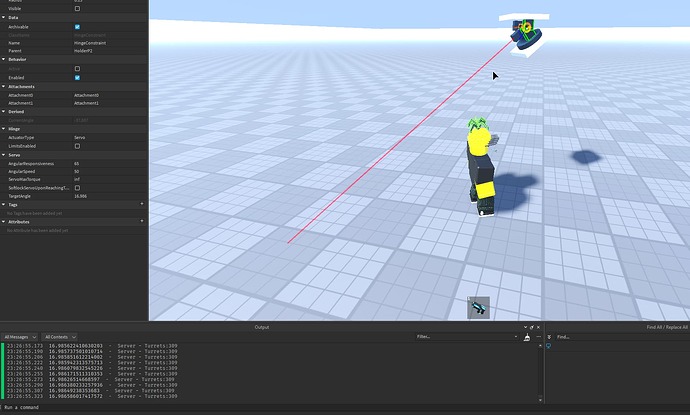The image size is (690, 415).
Task: Click the Find All / Replace All title
Action: coord(667,327)
